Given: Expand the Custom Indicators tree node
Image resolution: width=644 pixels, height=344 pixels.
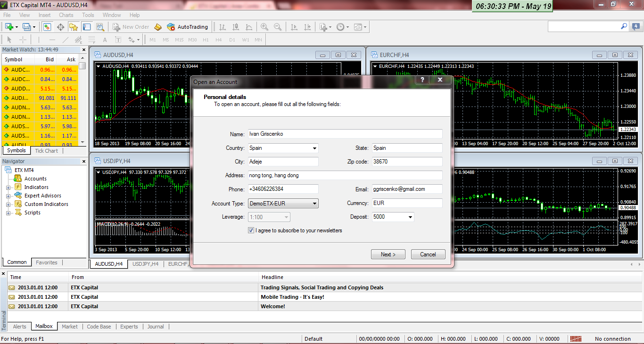Looking at the screenshot, I should [8, 204].
